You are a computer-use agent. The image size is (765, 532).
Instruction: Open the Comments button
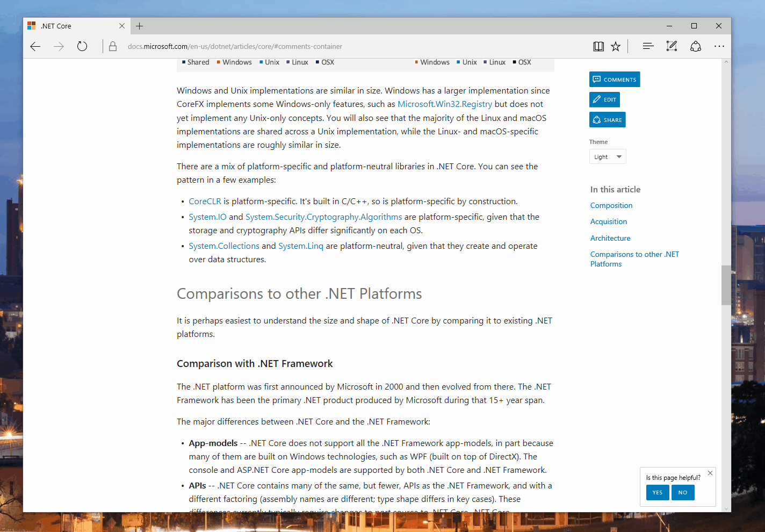[615, 80]
